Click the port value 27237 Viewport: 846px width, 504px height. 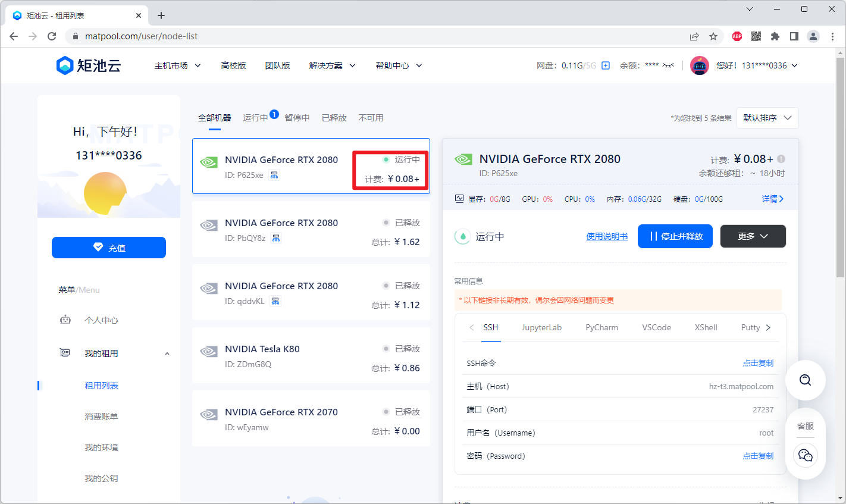point(763,409)
